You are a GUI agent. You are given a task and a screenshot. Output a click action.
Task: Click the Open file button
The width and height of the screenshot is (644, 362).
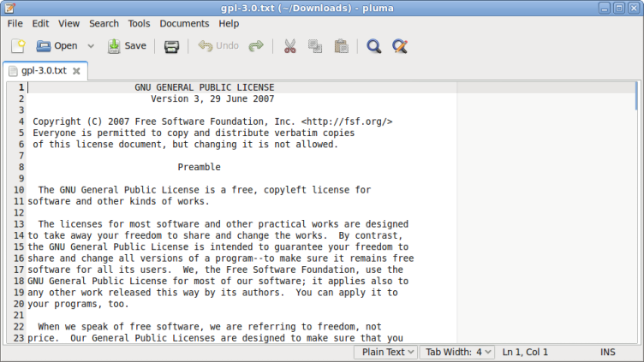click(57, 46)
